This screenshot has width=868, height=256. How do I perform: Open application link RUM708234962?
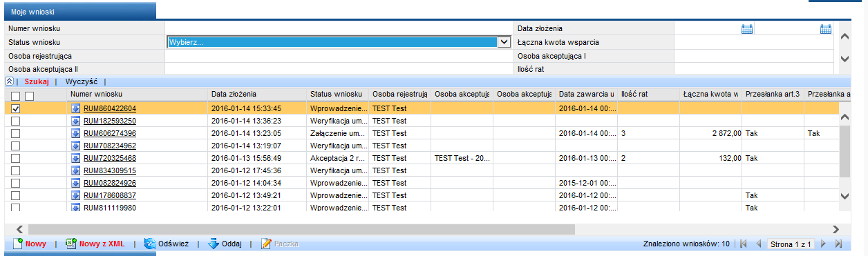click(110, 146)
